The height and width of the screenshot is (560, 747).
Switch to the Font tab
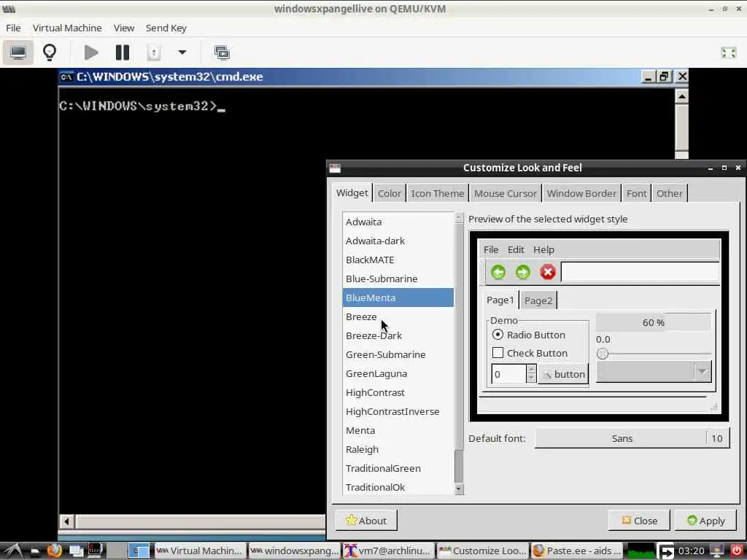pyautogui.click(x=636, y=193)
